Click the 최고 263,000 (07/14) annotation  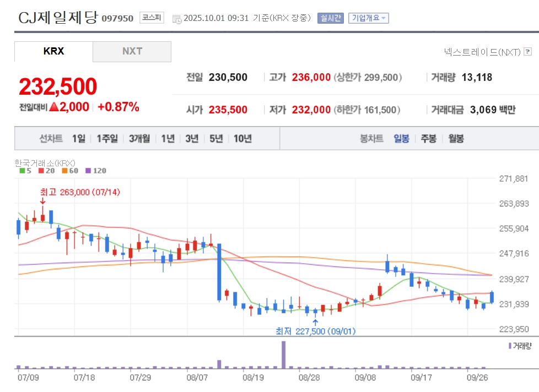tap(80, 192)
